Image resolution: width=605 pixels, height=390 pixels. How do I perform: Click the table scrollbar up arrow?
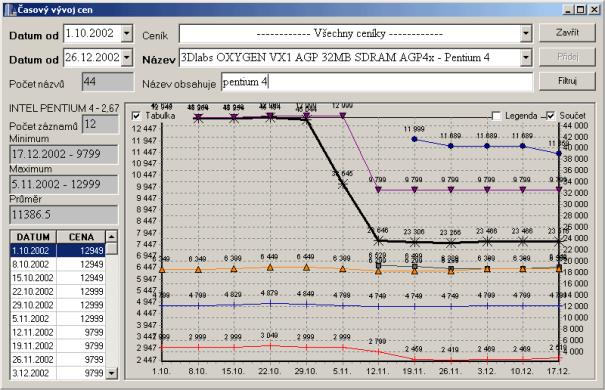point(112,236)
